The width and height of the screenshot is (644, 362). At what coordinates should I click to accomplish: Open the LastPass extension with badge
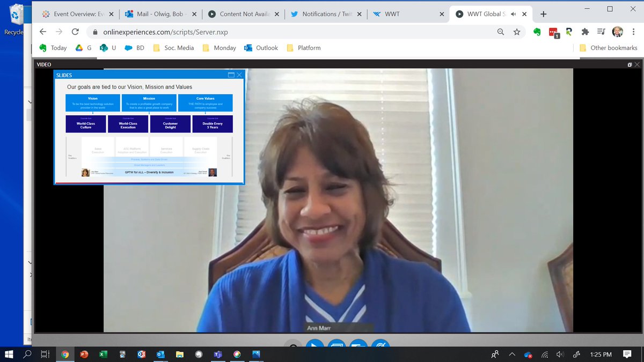pyautogui.click(x=553, y=33)
